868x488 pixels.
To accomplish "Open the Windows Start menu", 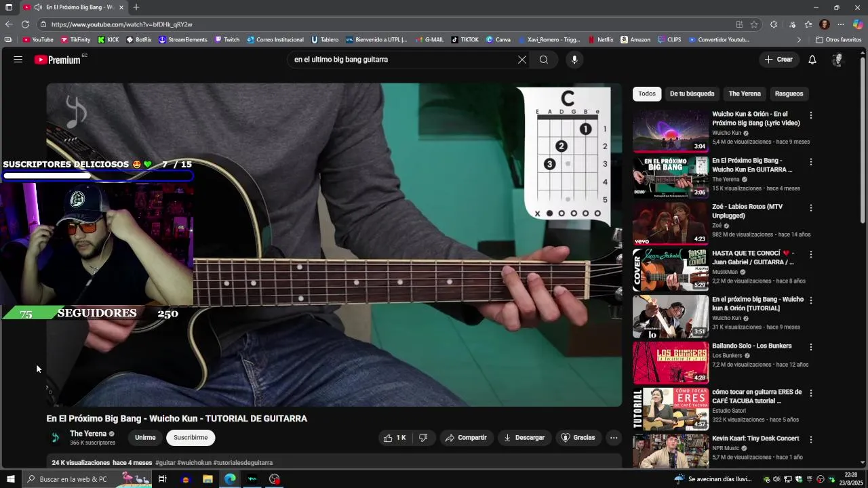I will [x=10, y=479].
